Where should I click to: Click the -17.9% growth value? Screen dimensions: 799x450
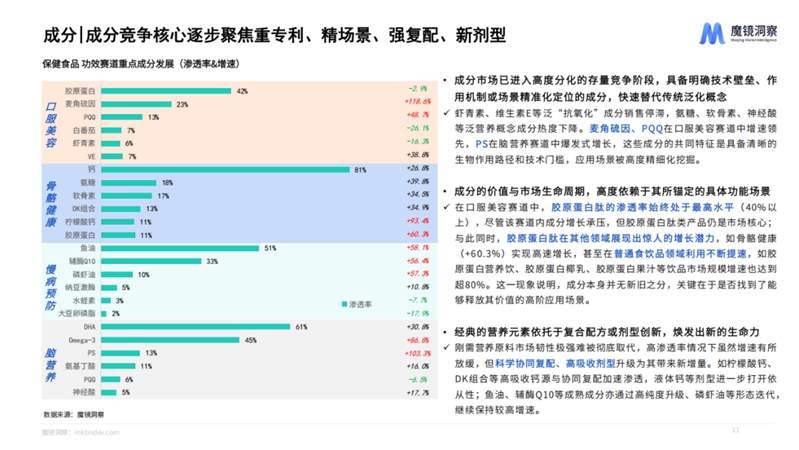[418, 313]
